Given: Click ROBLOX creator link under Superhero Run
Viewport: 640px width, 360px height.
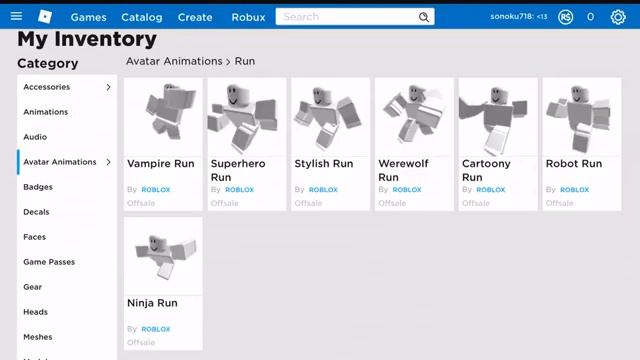Looking at the screenshot, I should pyautogui.click(x=240, y=190).
